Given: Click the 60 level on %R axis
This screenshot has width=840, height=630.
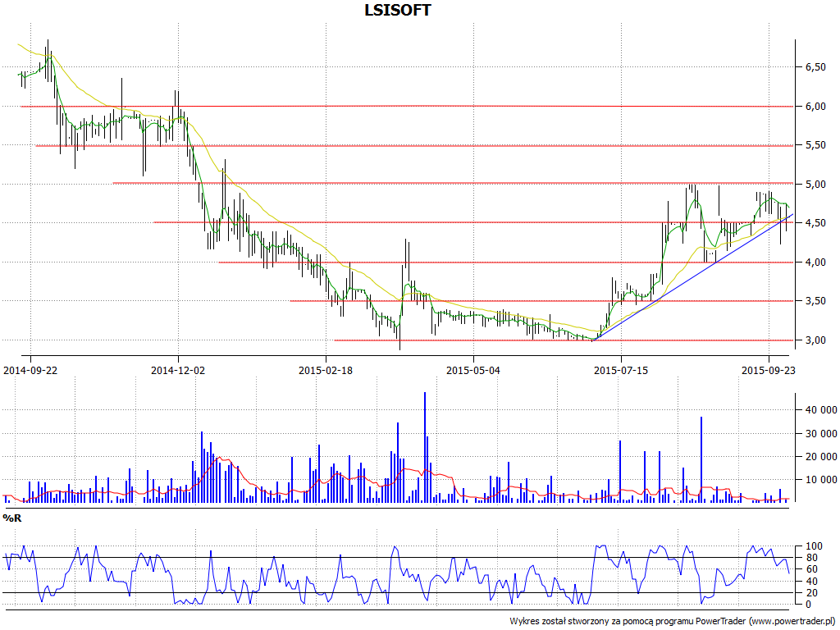Looking at the screenshot, I should click(811, 569).
